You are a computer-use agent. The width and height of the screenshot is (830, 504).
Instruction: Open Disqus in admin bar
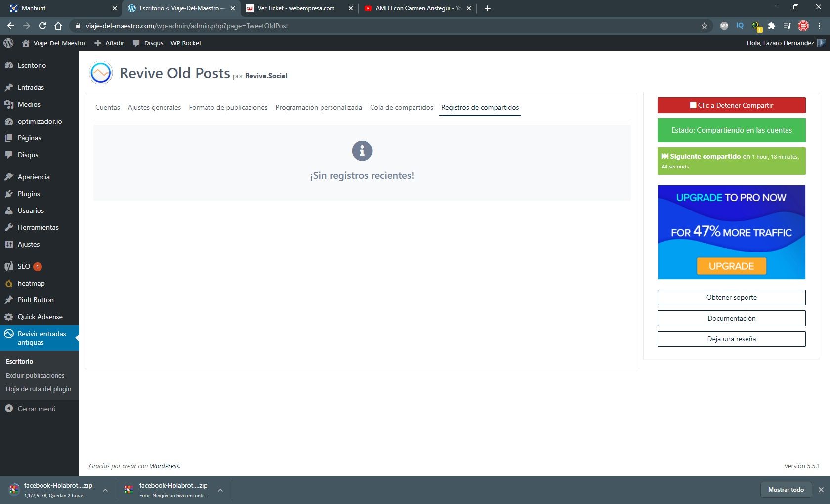click(148, 43)
